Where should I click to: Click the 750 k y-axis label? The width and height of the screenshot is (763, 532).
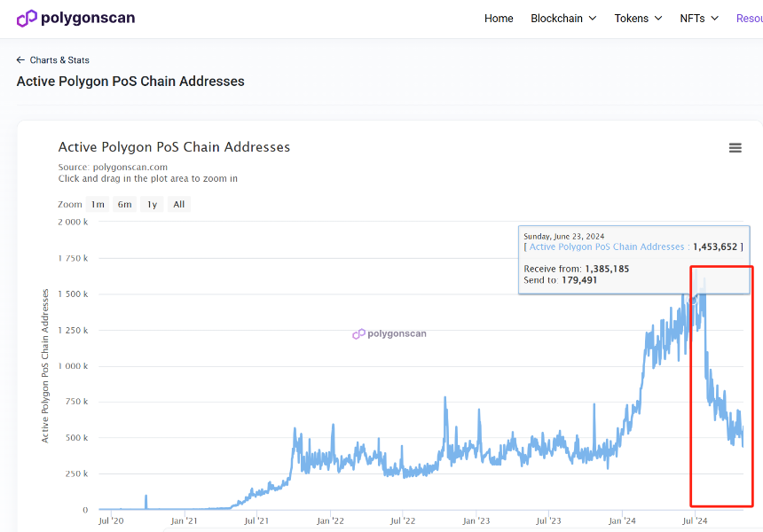pos(77,402)
